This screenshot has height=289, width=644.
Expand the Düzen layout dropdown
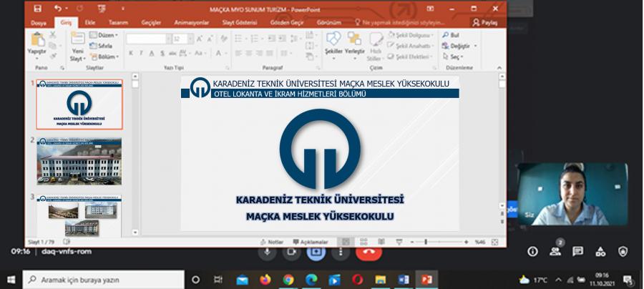click(107, 35)
